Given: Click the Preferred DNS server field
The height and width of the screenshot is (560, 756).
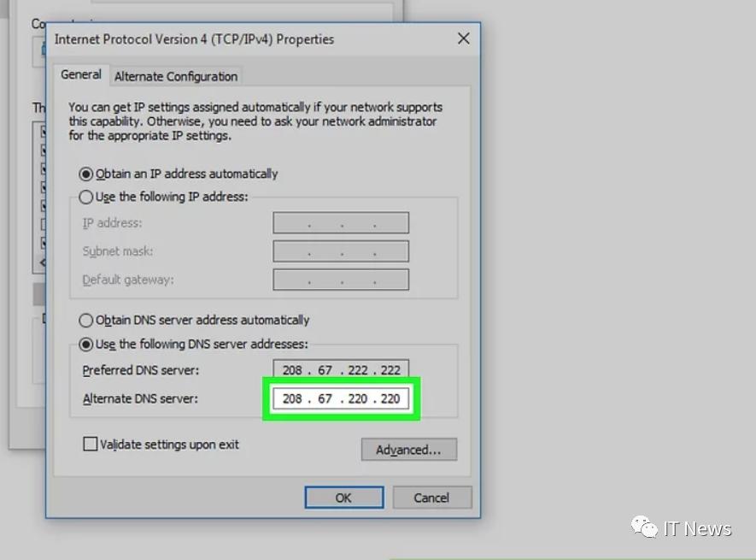Looking at the screenshot, I should pos(341,368).
